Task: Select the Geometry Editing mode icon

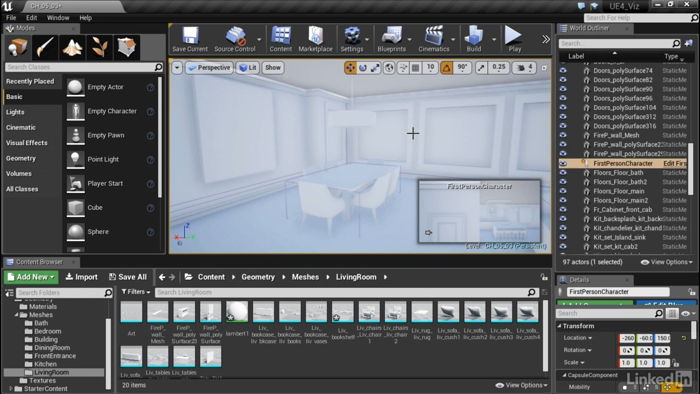Action: tap(127, 47)
